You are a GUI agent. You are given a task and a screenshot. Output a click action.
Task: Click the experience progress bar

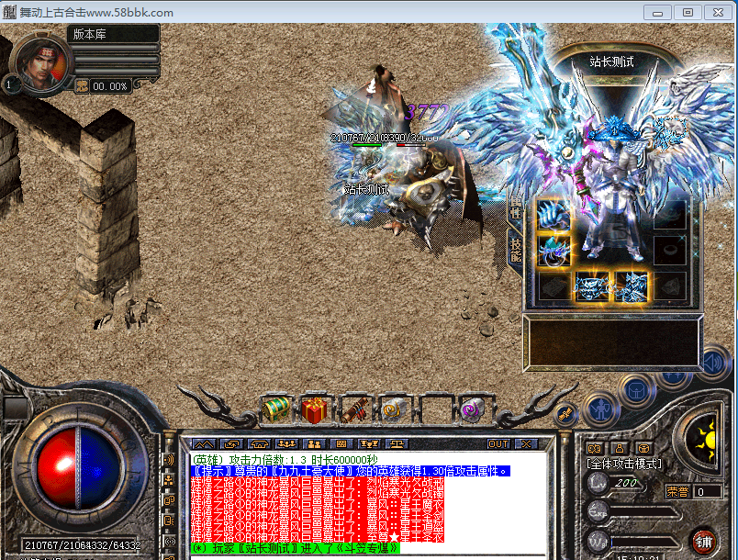646,513
